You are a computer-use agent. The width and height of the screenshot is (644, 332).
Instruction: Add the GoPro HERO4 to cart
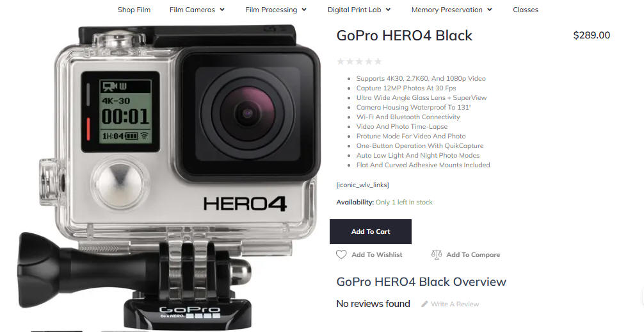[x=371, y=231]
